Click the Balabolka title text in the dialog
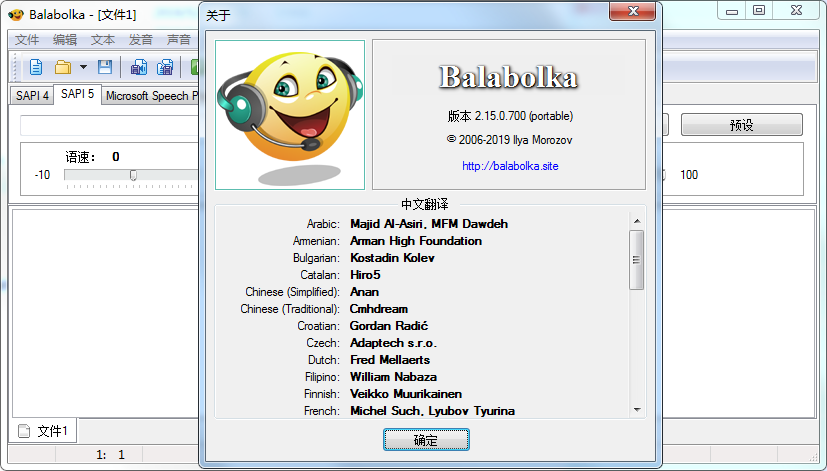Viewport: 827px width, 471px height. (x=508, y=78)
